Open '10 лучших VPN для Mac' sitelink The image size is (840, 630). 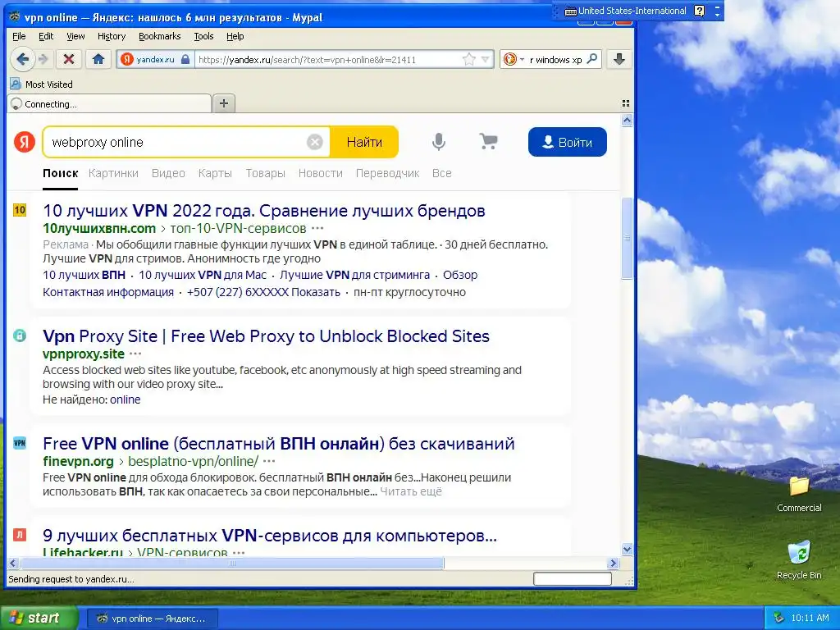(x=203, y=275)
